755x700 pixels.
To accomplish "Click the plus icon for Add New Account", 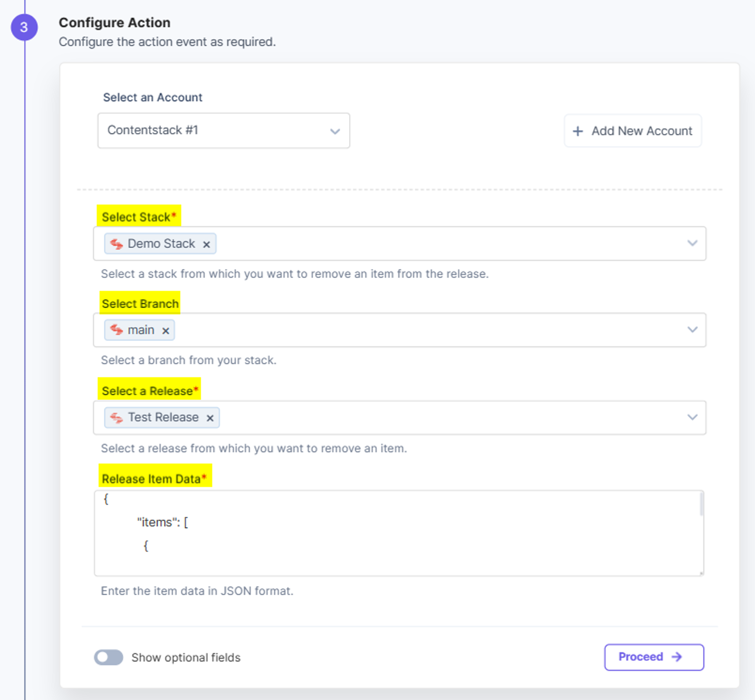I will [x=578, y=131].
